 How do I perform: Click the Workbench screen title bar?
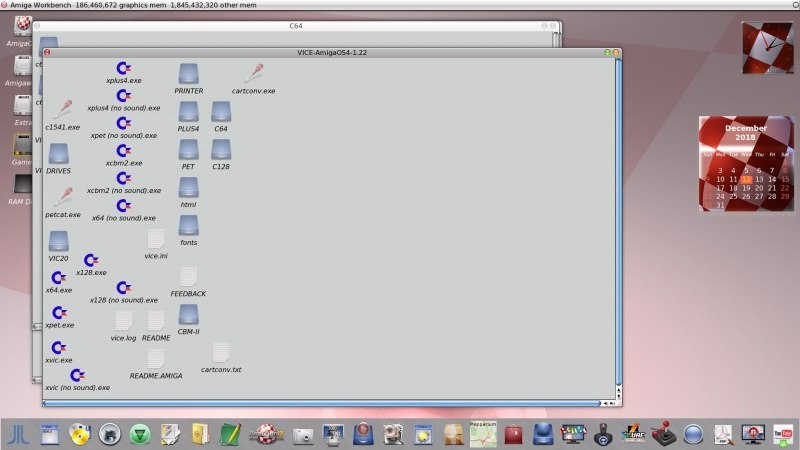pyautogui.click(x=400, y=5)
